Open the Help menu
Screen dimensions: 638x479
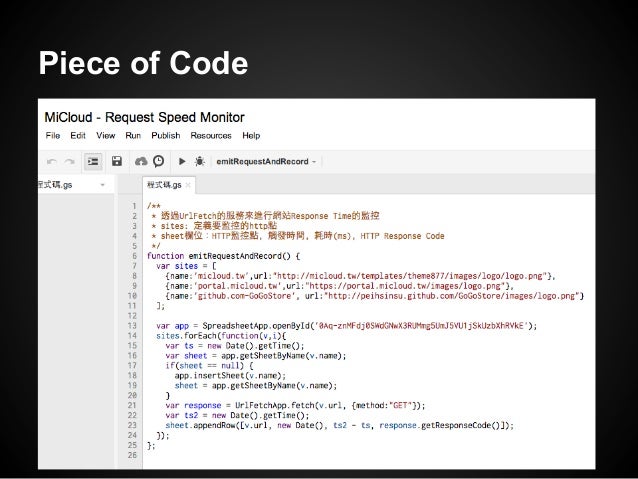[x=251, y=136]
